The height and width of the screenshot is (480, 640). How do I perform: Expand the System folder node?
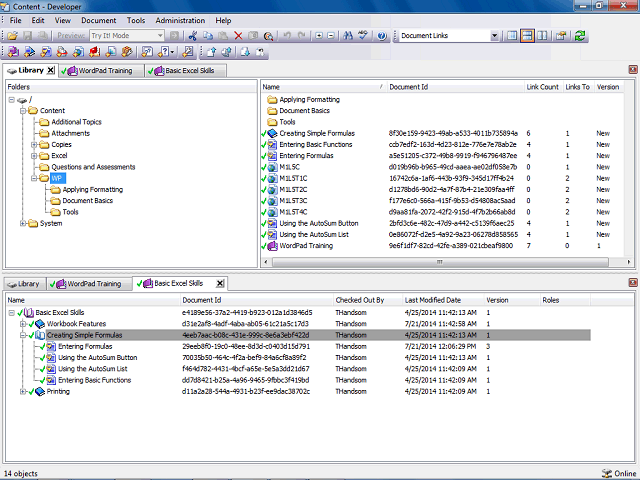click(x=23, y=223)
